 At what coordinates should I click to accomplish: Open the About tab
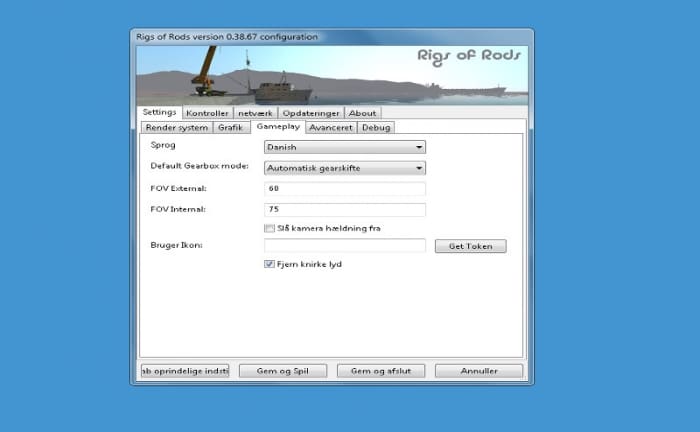click(362, 113)
